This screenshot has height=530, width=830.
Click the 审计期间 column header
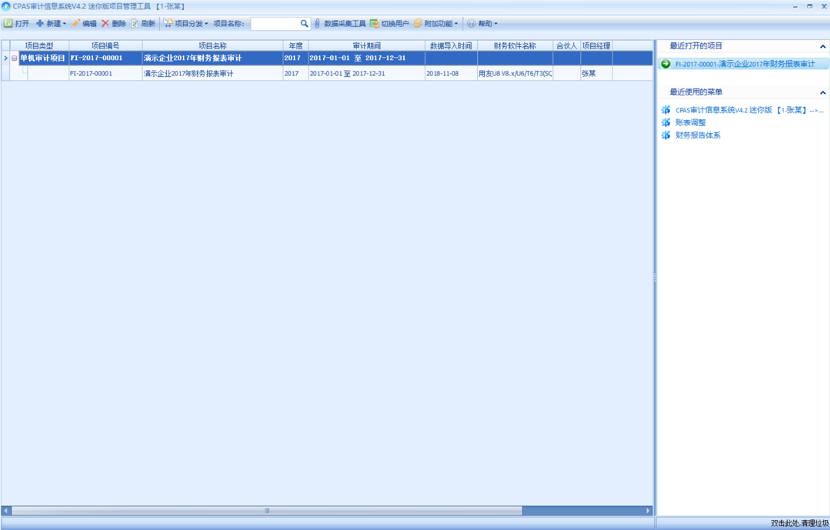click(x=366, y=46)
